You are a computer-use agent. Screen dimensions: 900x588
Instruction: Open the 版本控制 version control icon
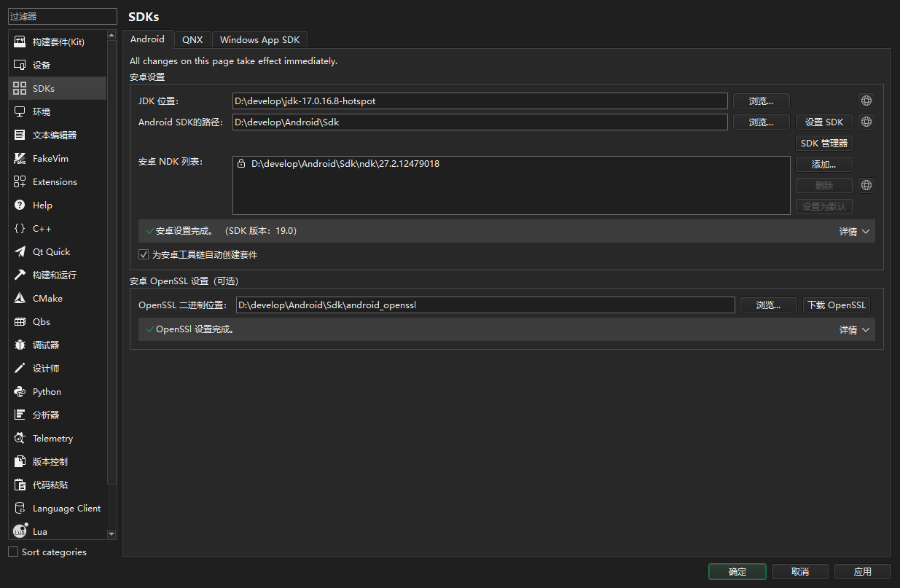tap(20, 461)
